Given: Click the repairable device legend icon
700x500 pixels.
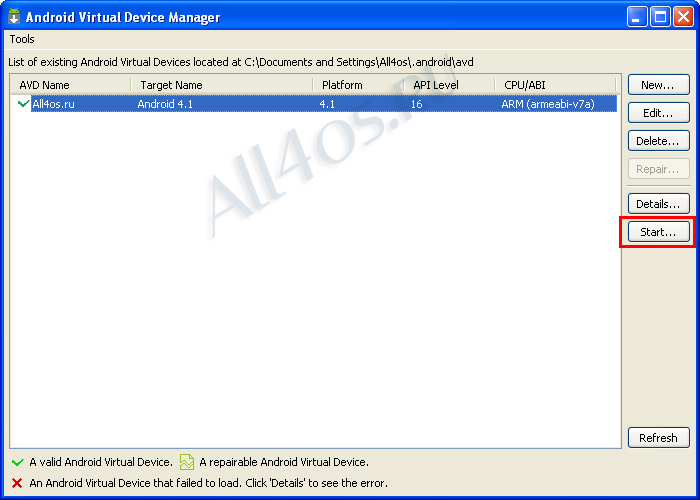Looking at the screenshot, I should [187, 462].
